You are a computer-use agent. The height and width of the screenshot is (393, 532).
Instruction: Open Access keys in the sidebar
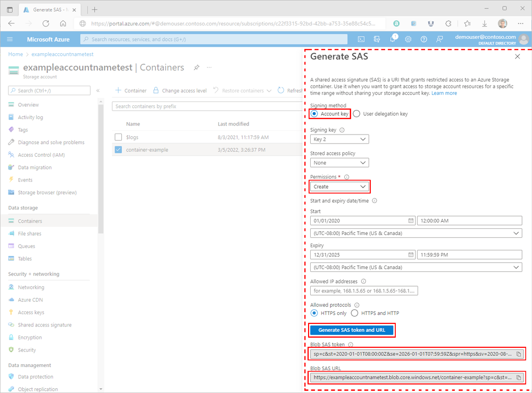pos(31,312)
